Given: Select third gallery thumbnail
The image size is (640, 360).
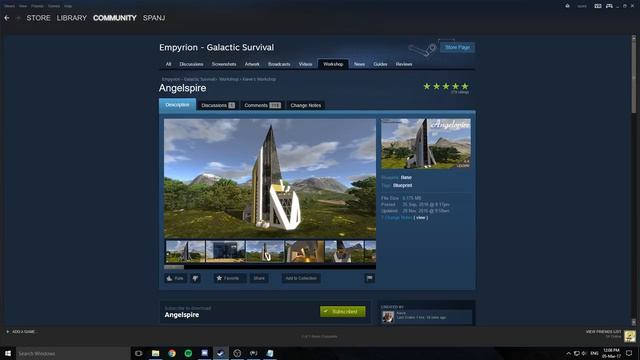Looking at the screenshot, I should point(265,251).
